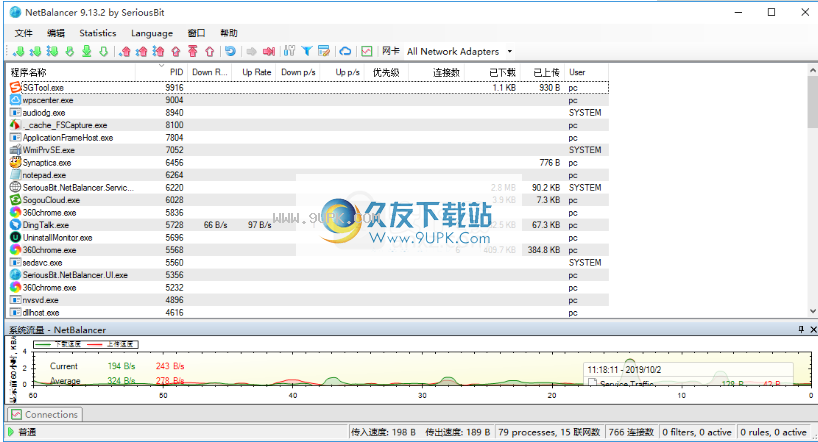The image size is (818, 442).
Task: Select the WmiPrvSE.exe row
Action: (x=309, y=150)
